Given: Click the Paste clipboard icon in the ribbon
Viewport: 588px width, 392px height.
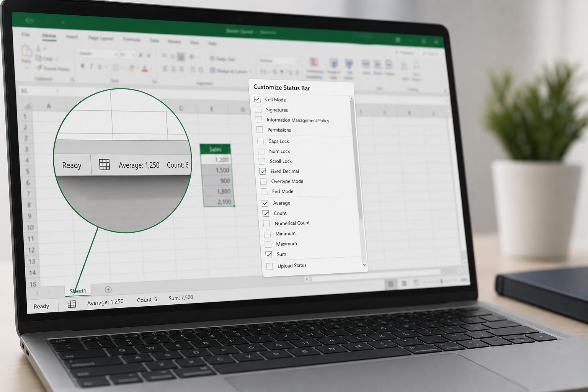Looking at the screenshot, I should coord(26,51).
